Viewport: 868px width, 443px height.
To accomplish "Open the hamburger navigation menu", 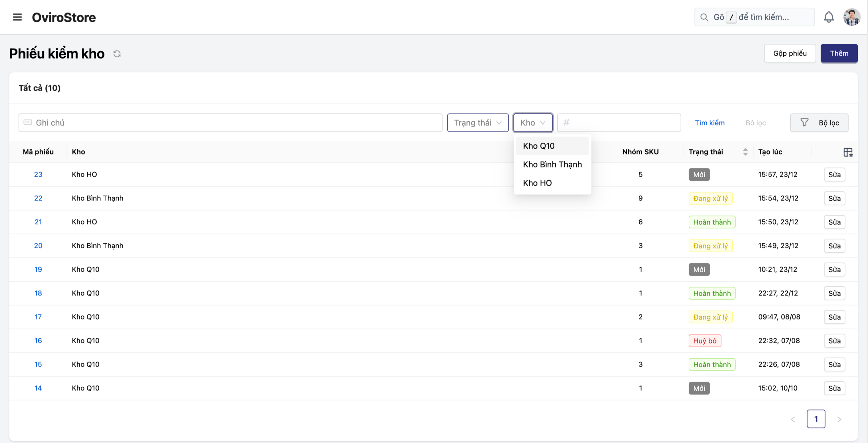I will click(17, 17).
